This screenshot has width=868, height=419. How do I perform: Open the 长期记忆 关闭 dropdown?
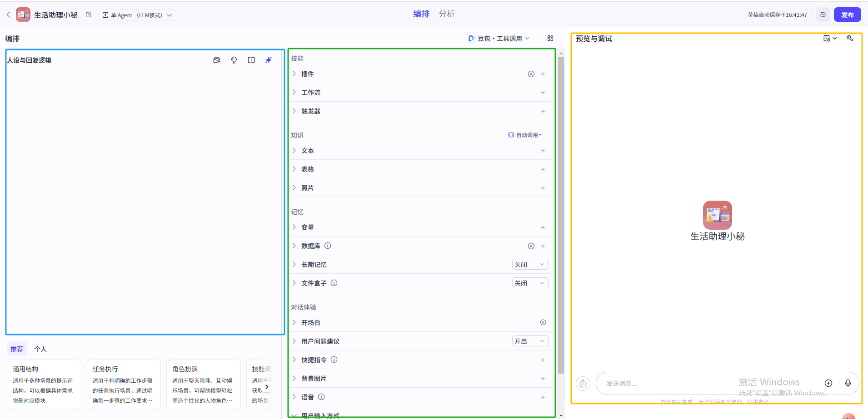530,265
